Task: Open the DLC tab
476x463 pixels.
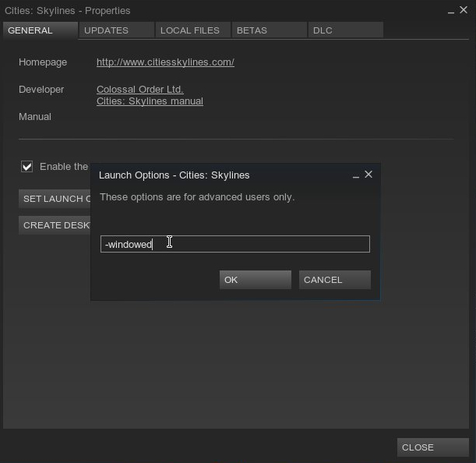Action: pyautogui.click(x=345, y=30)
